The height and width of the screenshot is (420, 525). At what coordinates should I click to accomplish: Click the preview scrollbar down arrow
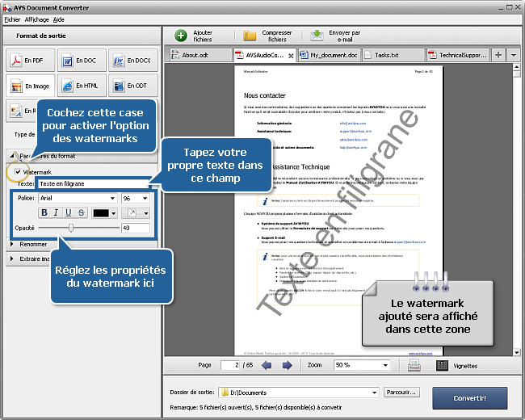517,352
